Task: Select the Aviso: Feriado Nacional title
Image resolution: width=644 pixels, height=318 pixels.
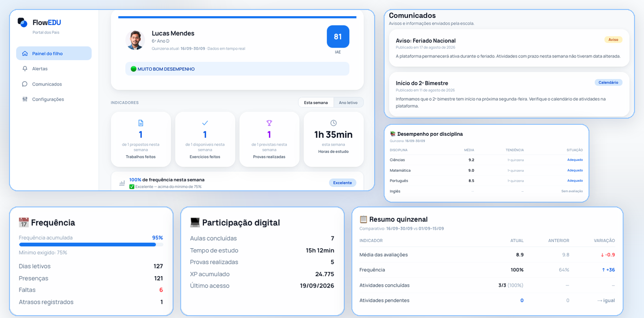Action: (426, 41)
